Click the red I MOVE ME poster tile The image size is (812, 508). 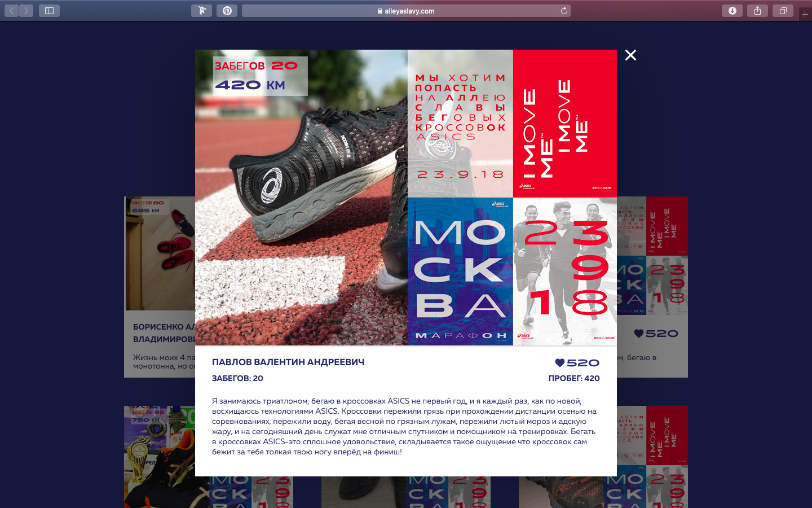click(x=565, y=124)
